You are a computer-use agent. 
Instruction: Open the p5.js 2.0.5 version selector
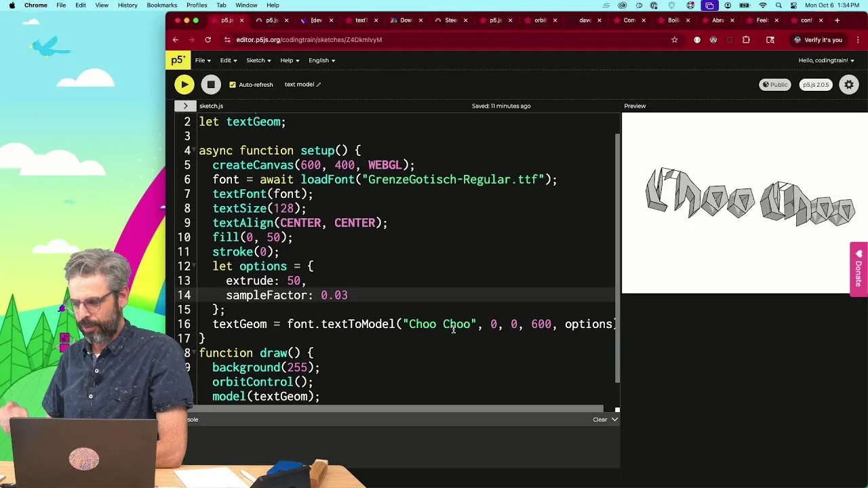tap(815, 85)
